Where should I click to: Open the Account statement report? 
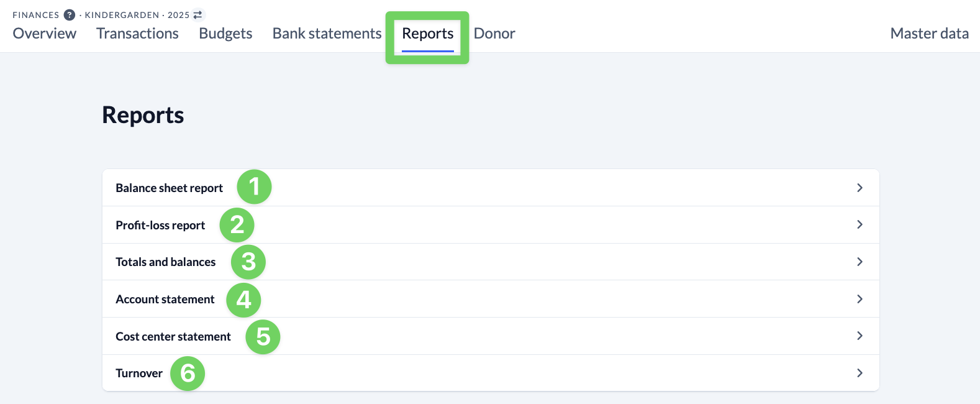pyautogui.click(x=165, y=300)
